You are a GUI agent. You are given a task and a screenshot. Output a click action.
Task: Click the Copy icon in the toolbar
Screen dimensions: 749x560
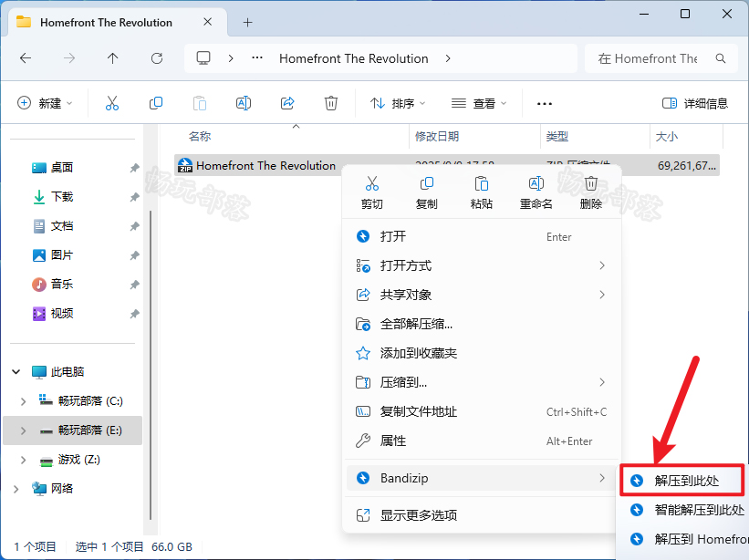tap(156, 103)
